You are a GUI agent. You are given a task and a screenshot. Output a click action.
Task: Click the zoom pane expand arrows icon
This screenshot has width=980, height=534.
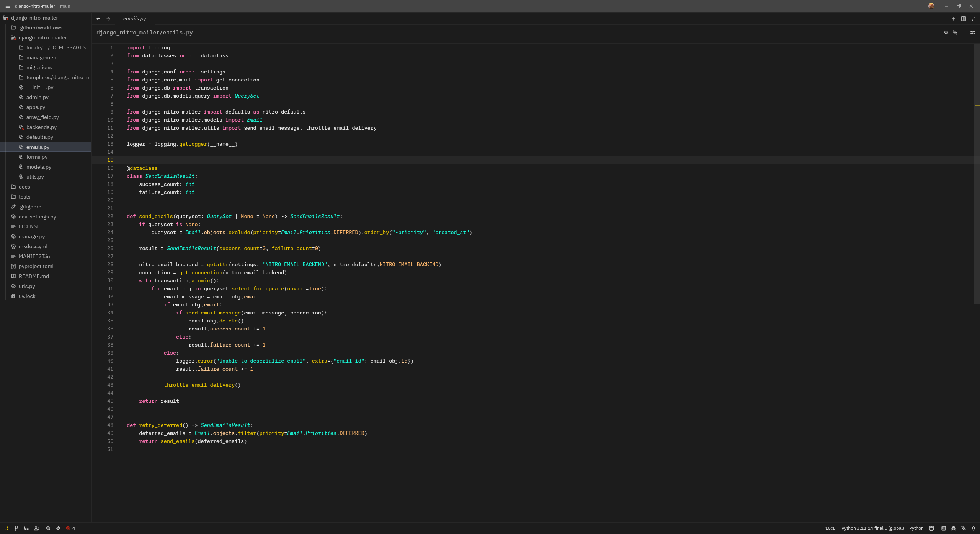point(973,19)
